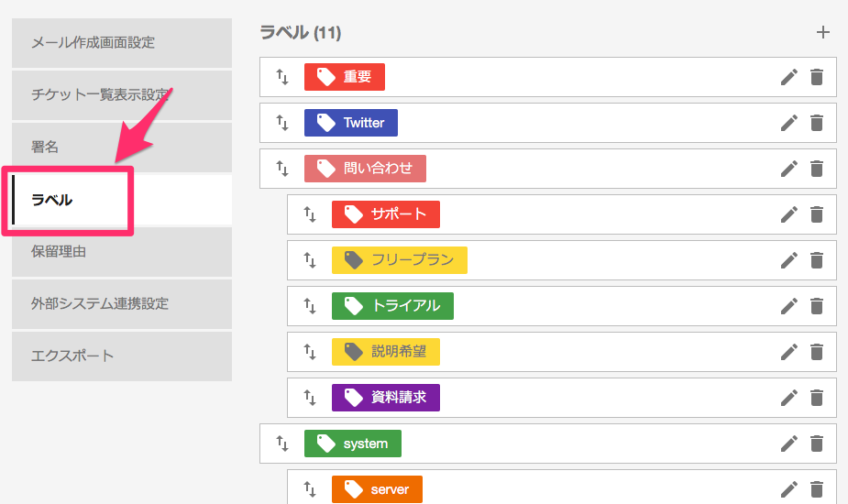848x504 pixels.
Task: Delete the system label
Action: 817,444
